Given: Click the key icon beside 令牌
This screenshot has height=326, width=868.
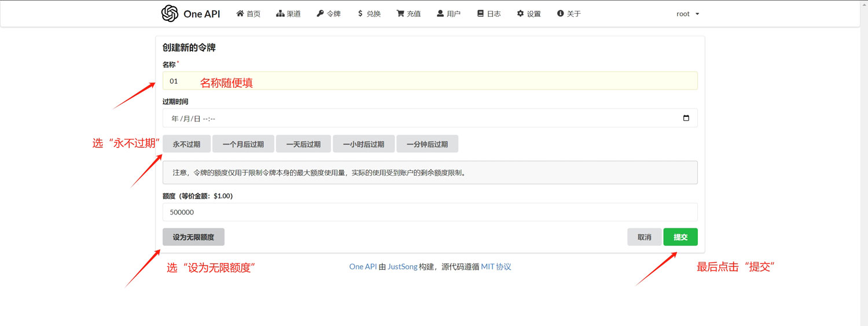Looking at the screenshot, I should (320, 13).
